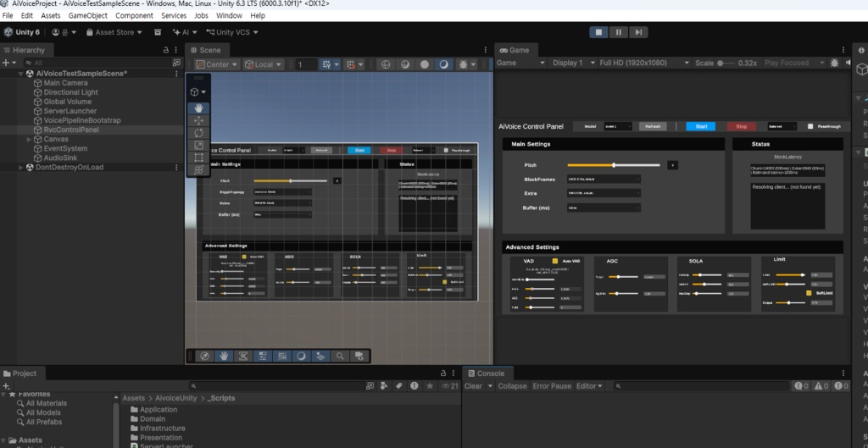This screenshot has height=448, width=868.
Task: Click the Game view debug bug icon
Action: [x=835, y=63]
